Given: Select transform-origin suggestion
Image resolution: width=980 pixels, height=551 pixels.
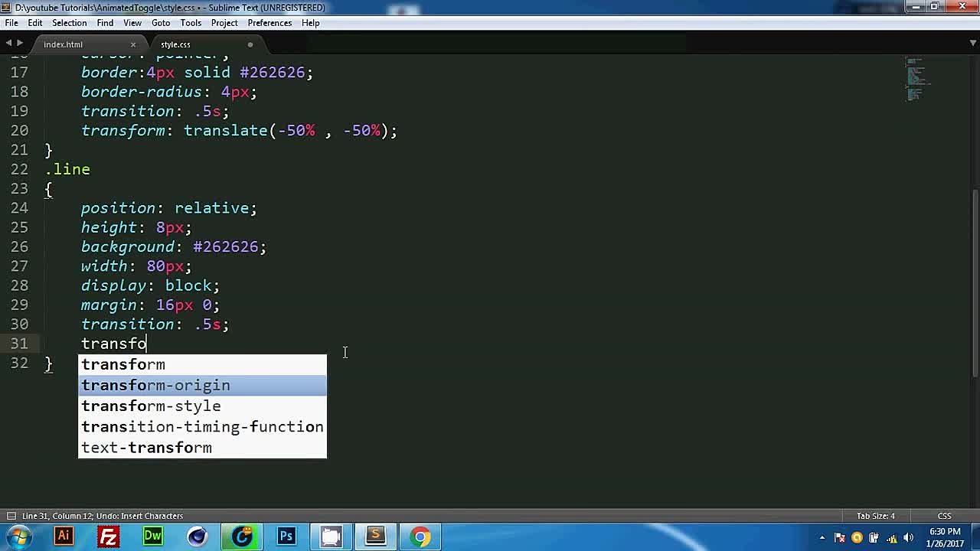Looking at the screenshot, I should point(155,385).
